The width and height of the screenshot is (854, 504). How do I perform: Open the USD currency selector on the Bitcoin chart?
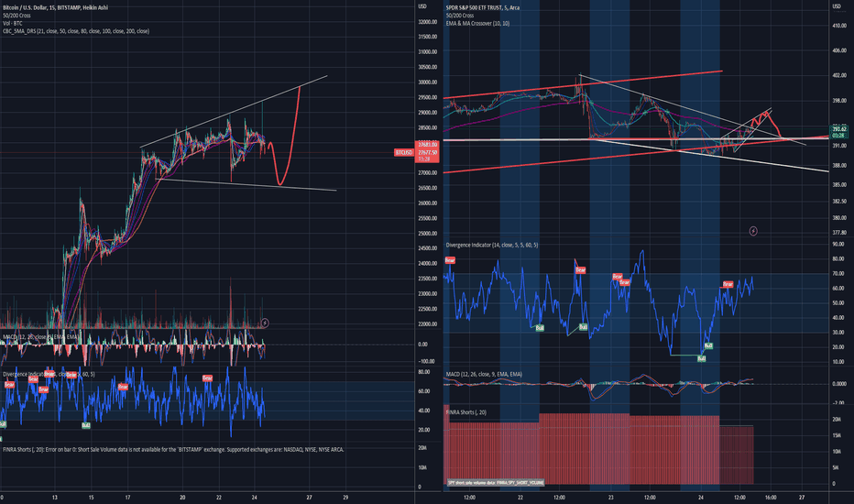pyautogui.click(x=422, y=6)
